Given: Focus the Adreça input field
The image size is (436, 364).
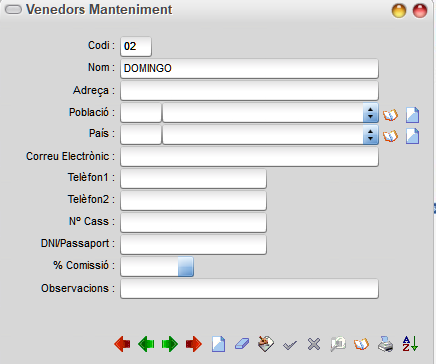Looking at the screenshot, I should (249, 91).
